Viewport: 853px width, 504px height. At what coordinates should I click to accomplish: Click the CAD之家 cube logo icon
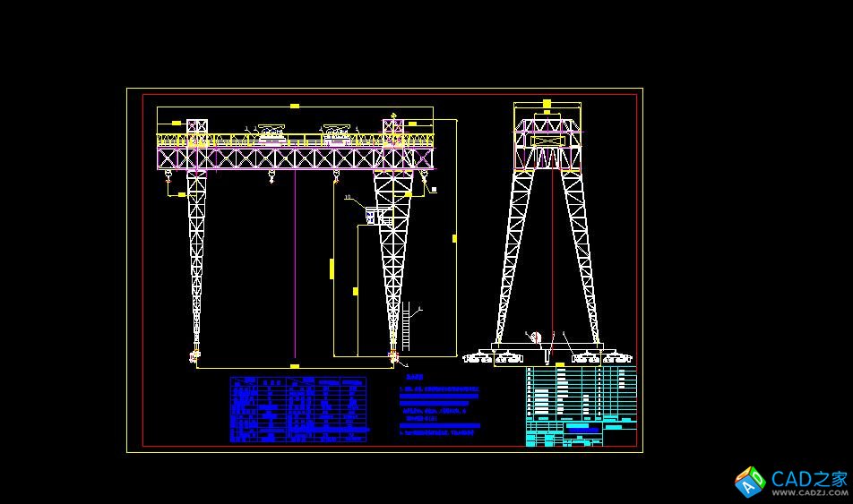[749, 482]
